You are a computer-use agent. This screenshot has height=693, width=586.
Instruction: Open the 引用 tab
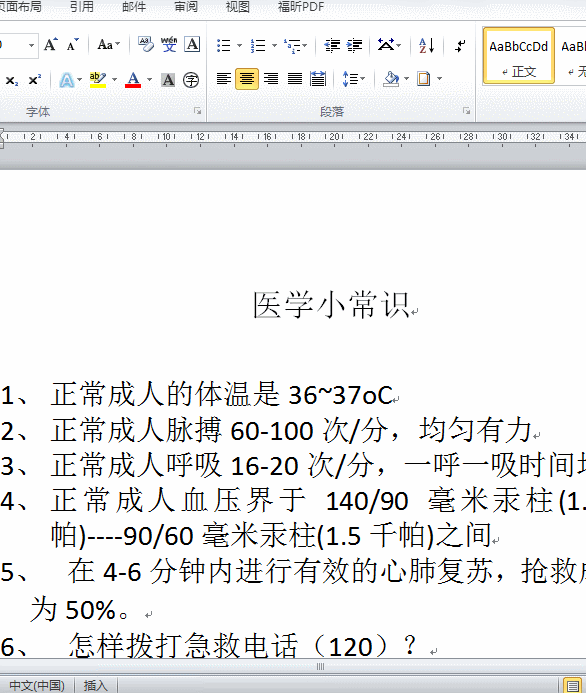pyautogui.click(x=82, y=6)
